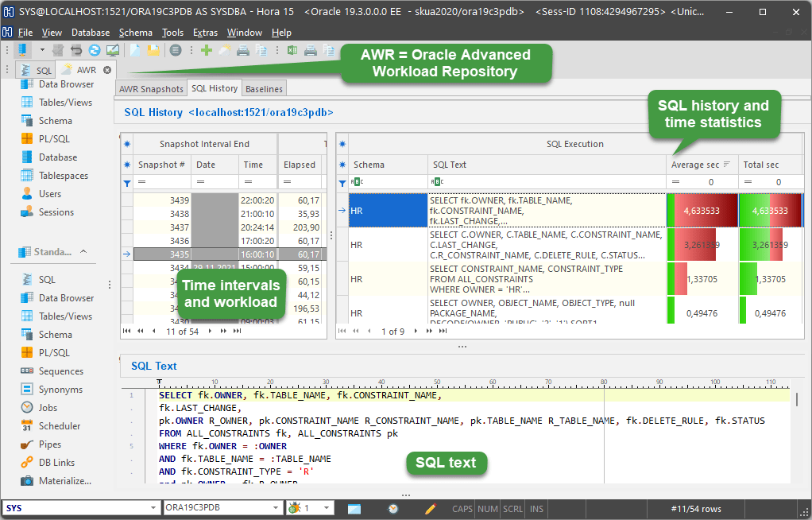Sort by Average sec column header
812x520 pixels.
point(702,165)
